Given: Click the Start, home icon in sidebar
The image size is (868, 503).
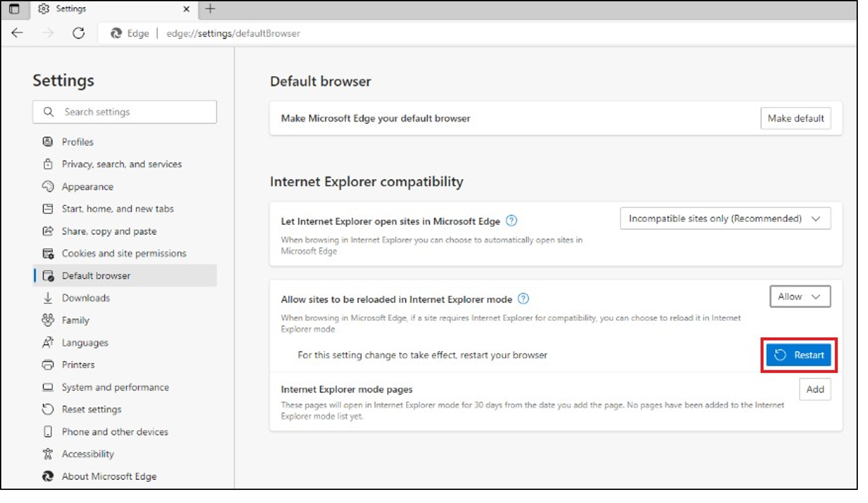Looking at the screenshot, I should tap(48, 208).
